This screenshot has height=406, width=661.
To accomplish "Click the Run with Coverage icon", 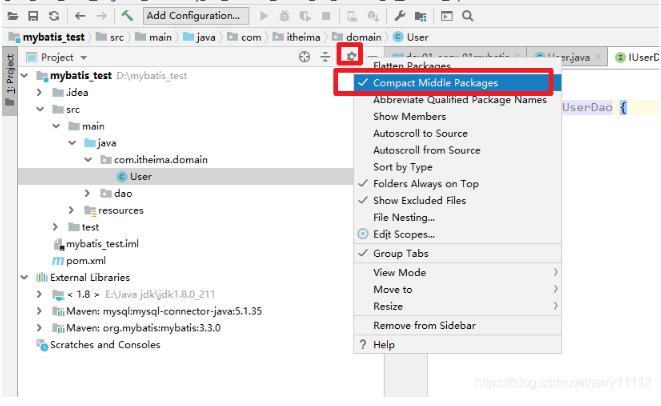I will pos(305,16).
